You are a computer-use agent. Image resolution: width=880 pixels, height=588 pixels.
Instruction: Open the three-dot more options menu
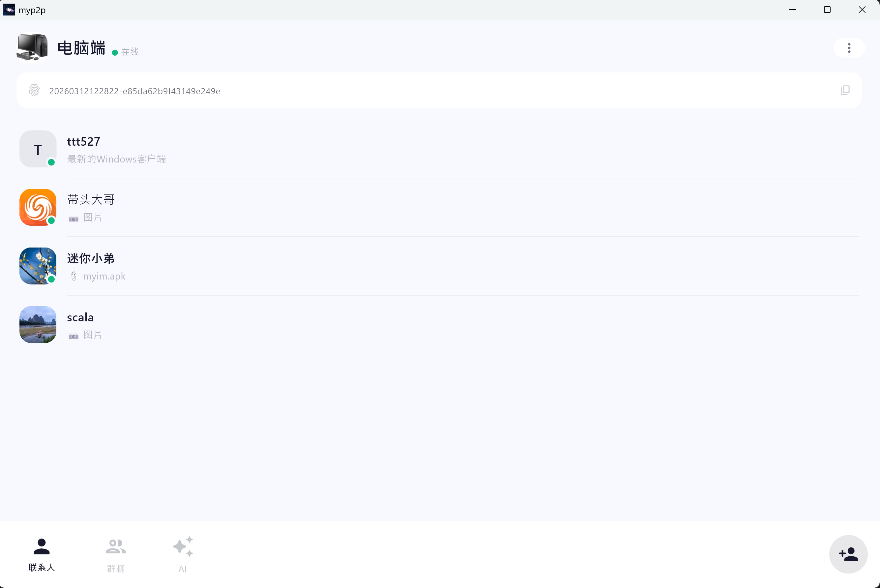point(849,48)
